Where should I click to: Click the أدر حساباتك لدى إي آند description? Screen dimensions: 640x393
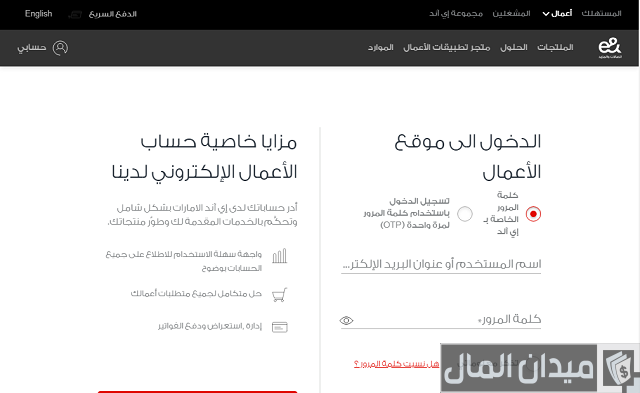pos(202,215)
